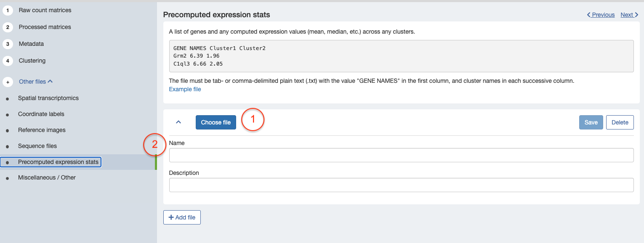
Task: Go to the Previous section
Action: [x=601, y=15]
